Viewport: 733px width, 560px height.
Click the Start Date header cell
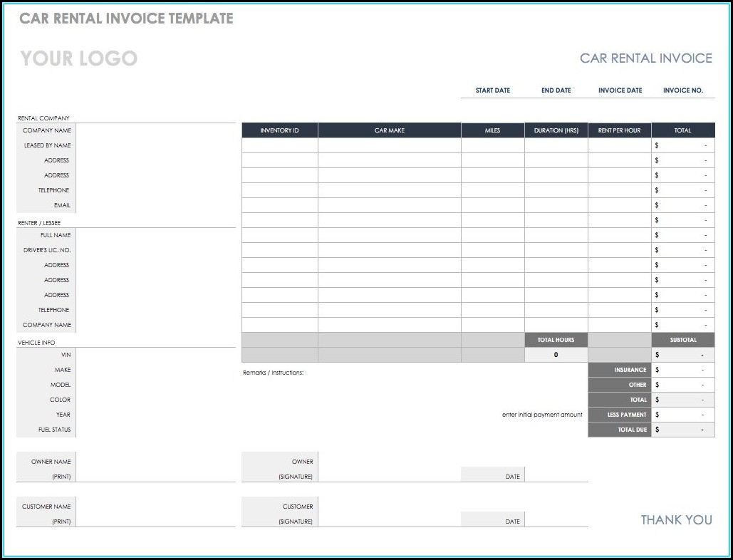point(493,90)
